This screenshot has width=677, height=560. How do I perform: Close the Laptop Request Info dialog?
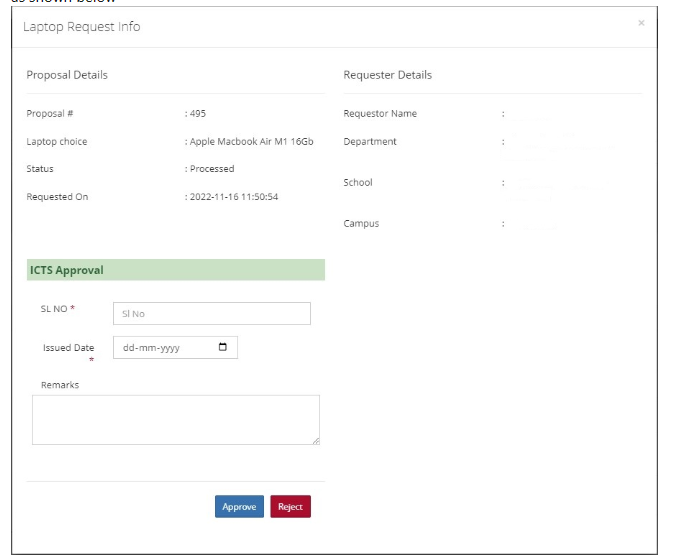tap(641, 23)
